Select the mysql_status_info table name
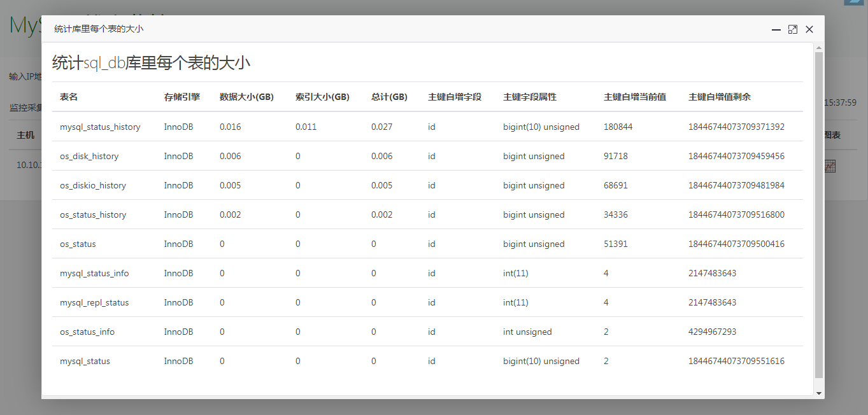The image size is (868, 415). (94, 273)
